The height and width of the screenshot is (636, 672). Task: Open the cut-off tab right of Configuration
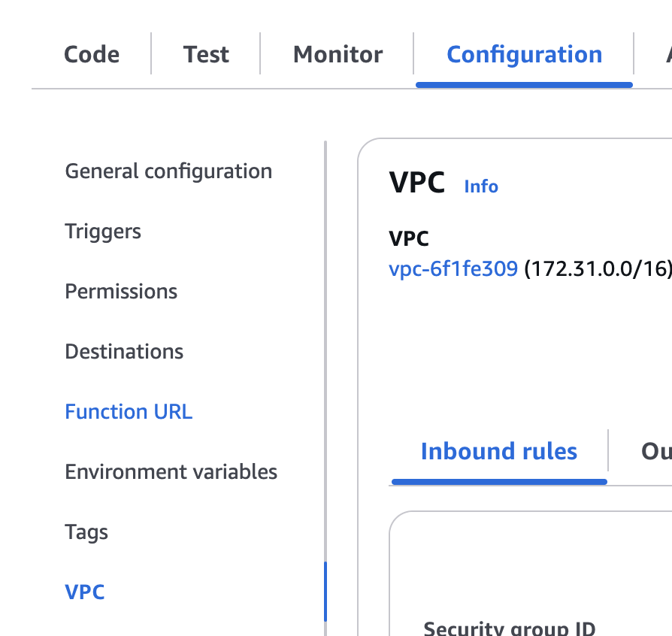point(668,54)
